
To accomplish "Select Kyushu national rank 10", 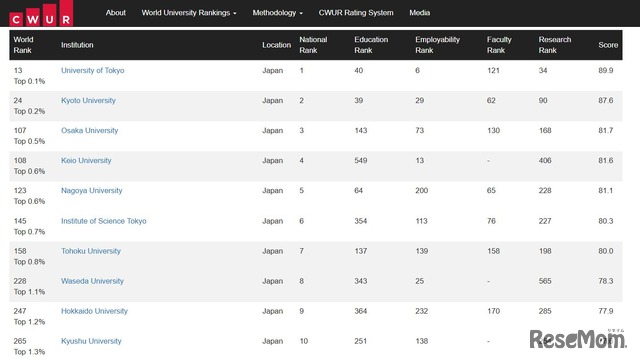I will point(304,341).
